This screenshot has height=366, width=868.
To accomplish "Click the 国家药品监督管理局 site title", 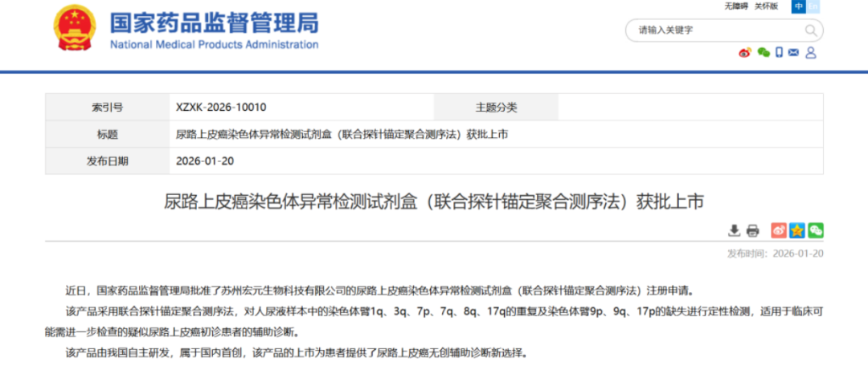I will (x=214, y=22).
